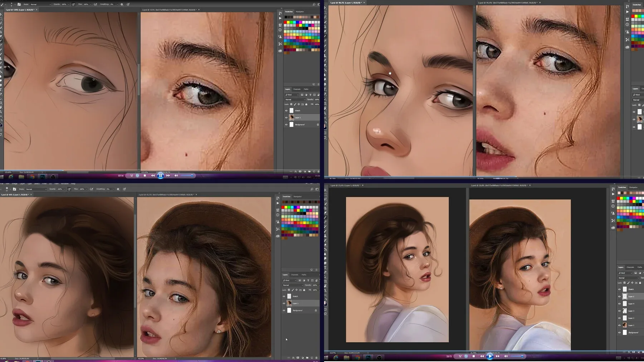Hide Background layer in top-left Layers panel
Image resolution: width=644 pixels, height=362 pixels.
(286, 125)
